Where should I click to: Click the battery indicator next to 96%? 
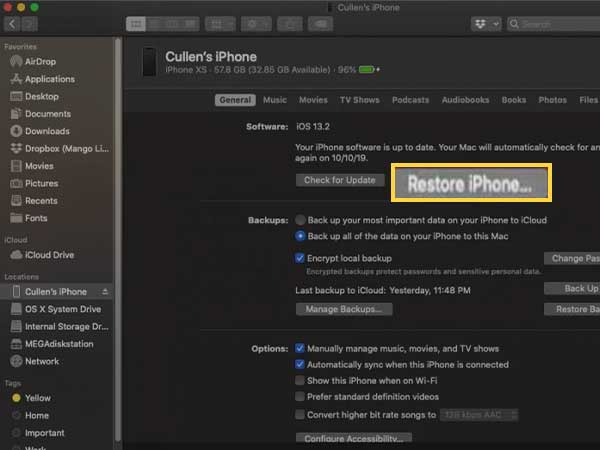(x=367, y=70)
